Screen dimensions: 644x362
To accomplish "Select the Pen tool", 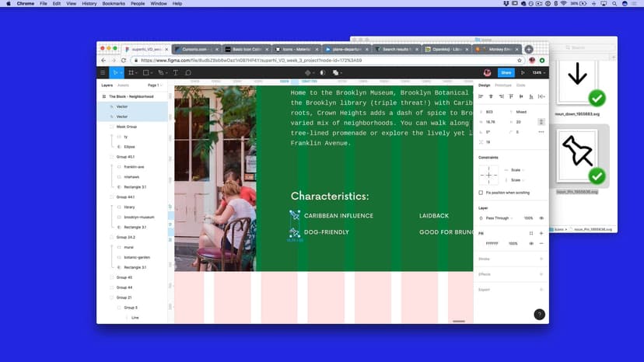I will tap(160, 73).
